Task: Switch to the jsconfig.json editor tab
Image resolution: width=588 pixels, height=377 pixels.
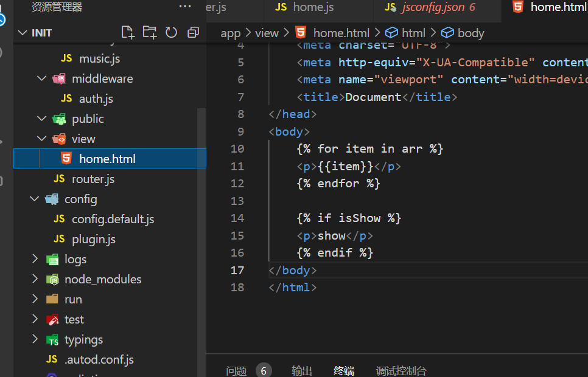Action: click(437, 11)
